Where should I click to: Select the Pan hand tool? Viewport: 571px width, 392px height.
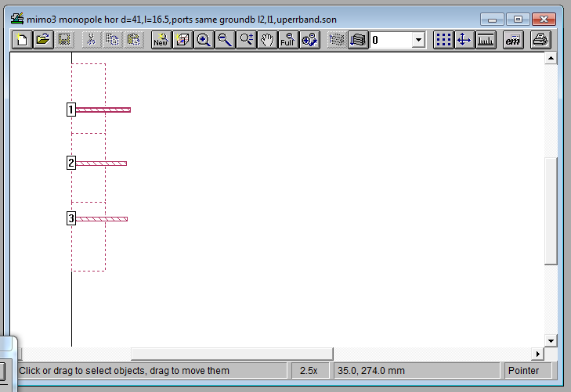coord(267,40)
